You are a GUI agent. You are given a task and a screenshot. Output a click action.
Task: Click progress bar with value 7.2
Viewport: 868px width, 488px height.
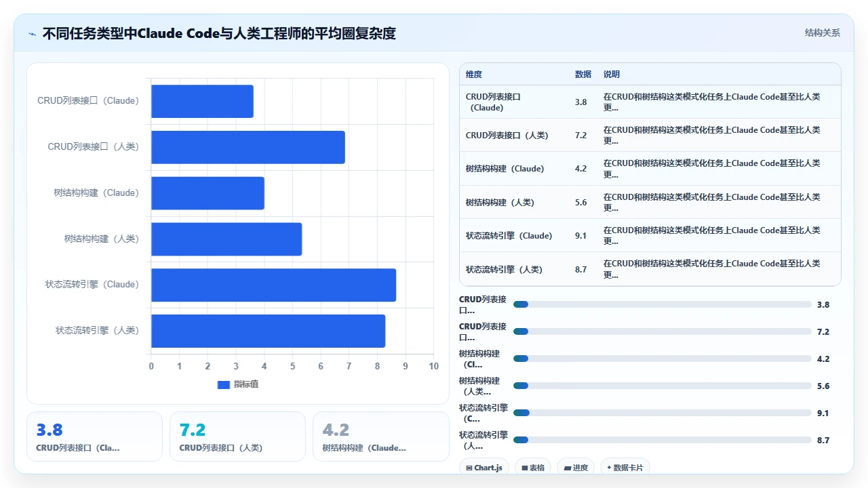[x=663, y=331]
